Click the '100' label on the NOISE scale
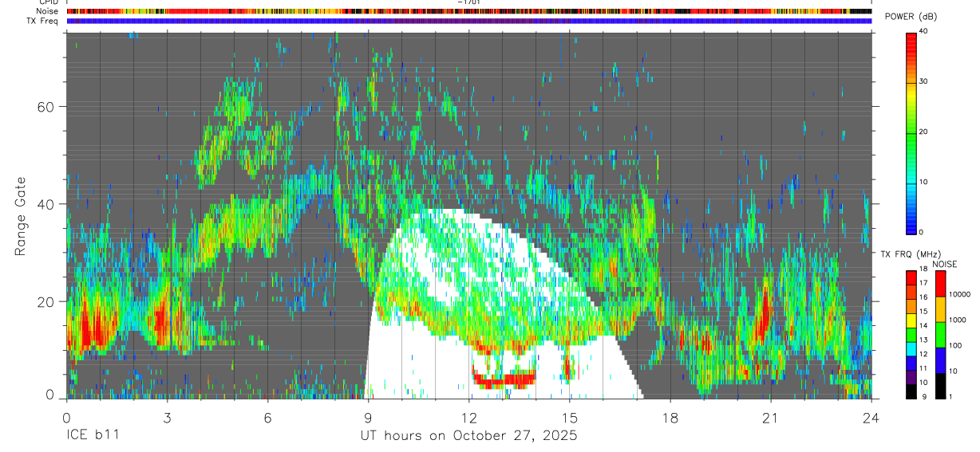This screenshot has height=452, width=980. (956, 346)
